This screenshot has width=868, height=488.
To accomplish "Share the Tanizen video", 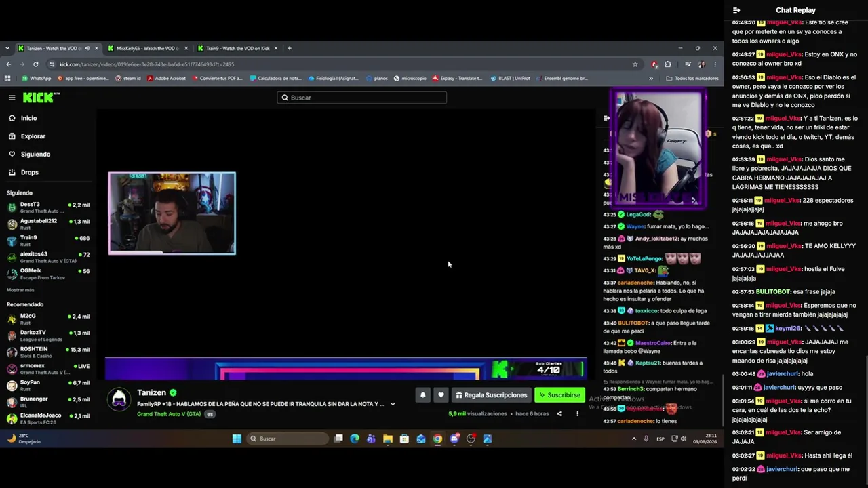I will pos(559,413).
